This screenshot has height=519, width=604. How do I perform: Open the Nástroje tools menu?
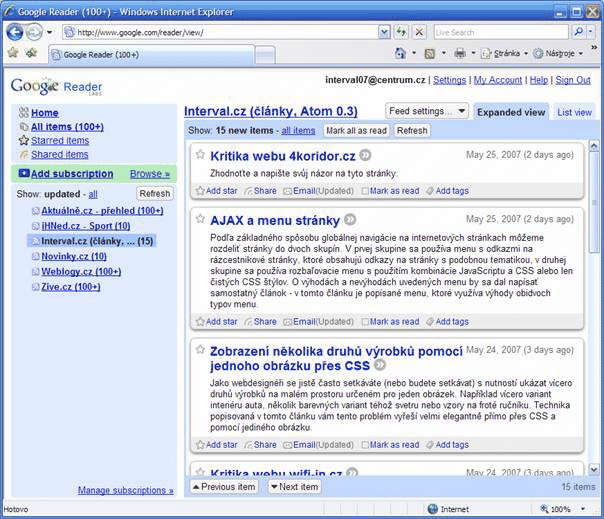point(558,53)
